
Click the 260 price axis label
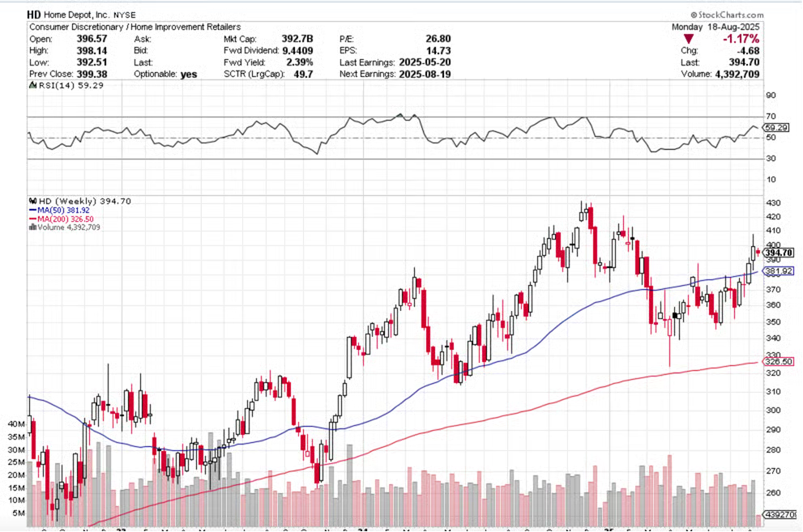pos(773,493)
